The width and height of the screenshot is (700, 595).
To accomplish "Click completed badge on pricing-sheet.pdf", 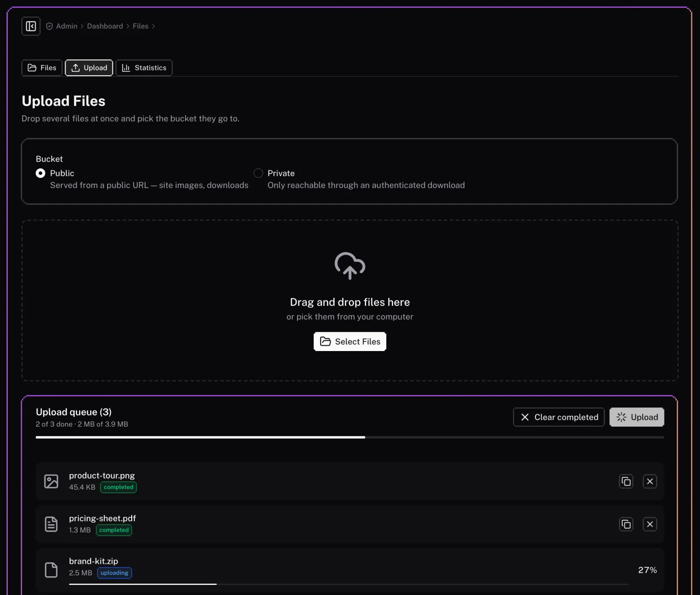I will pos(114,530).
